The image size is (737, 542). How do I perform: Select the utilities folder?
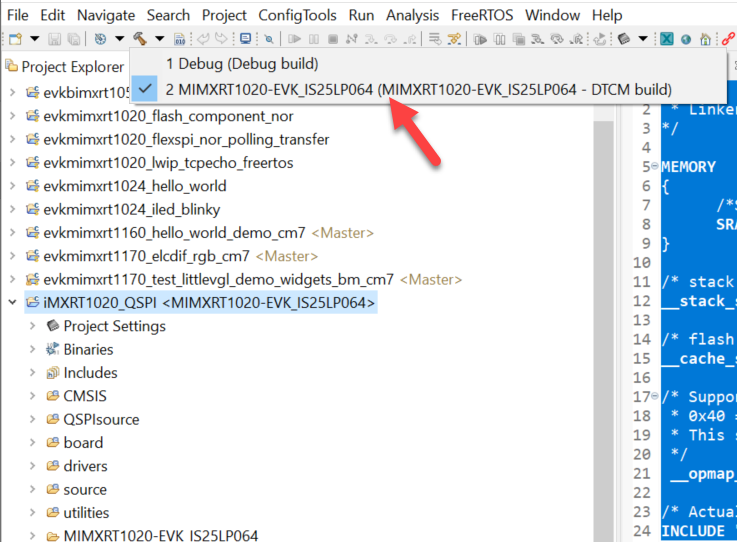tap(86, 512)
